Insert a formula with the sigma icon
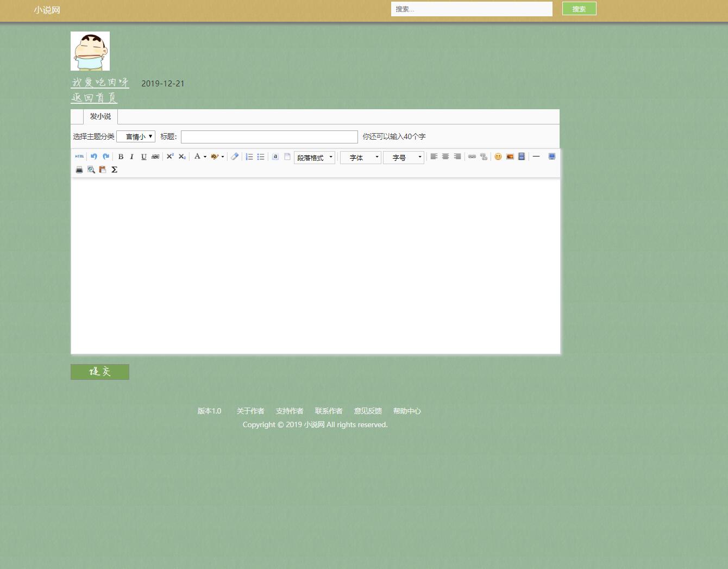Image resolution: width=728 pixels, height=569 pixels. coord(114,170)
